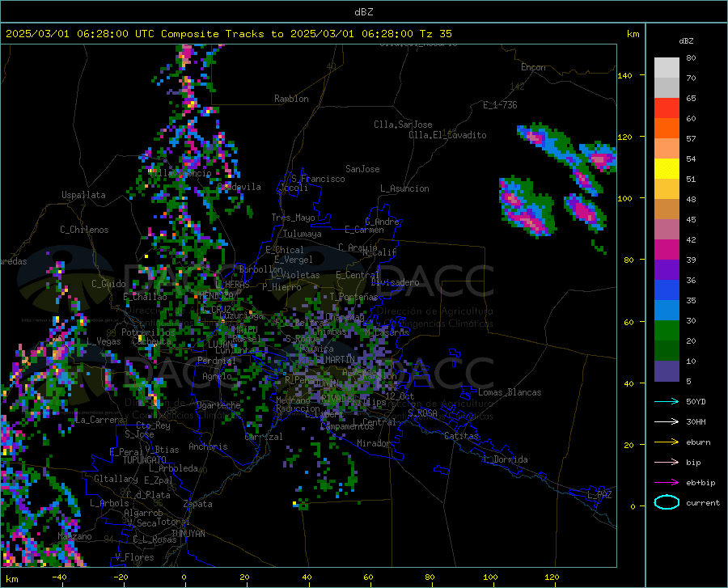Viewport: 728px width, 588px height.
Task: Click the Catitas place label
Action: point(462,436)
